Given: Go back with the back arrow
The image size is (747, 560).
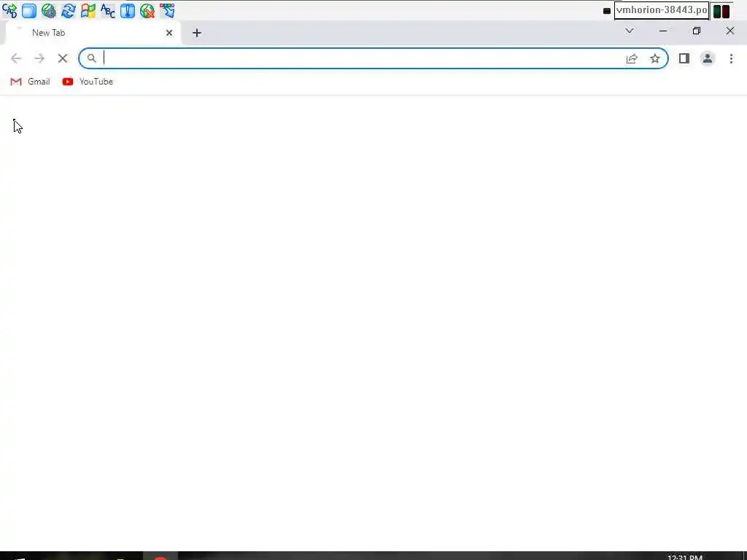Looking at the screenshot, I should [x=16, y=58].
